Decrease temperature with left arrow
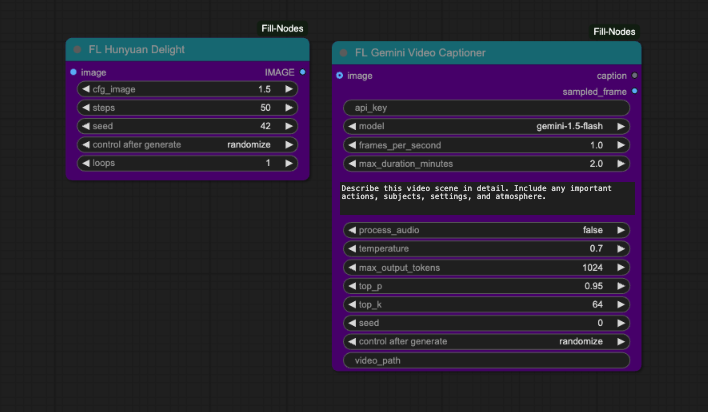 (x=352, y=248)
